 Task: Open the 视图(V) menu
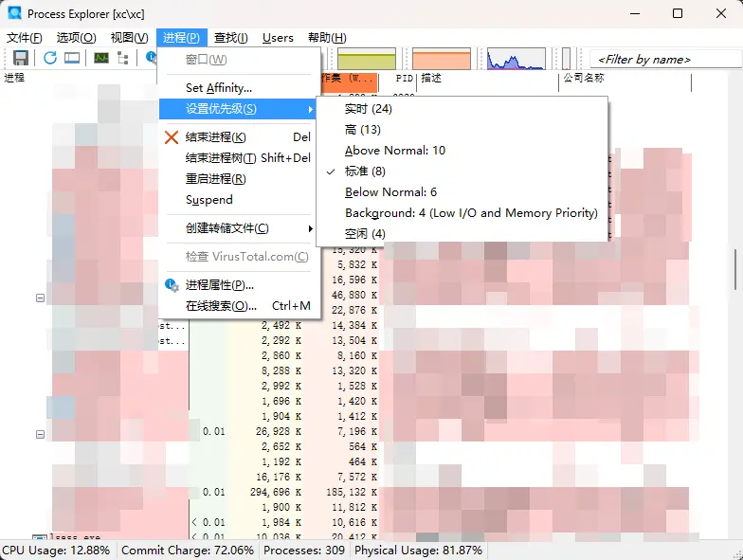point(129,38)
